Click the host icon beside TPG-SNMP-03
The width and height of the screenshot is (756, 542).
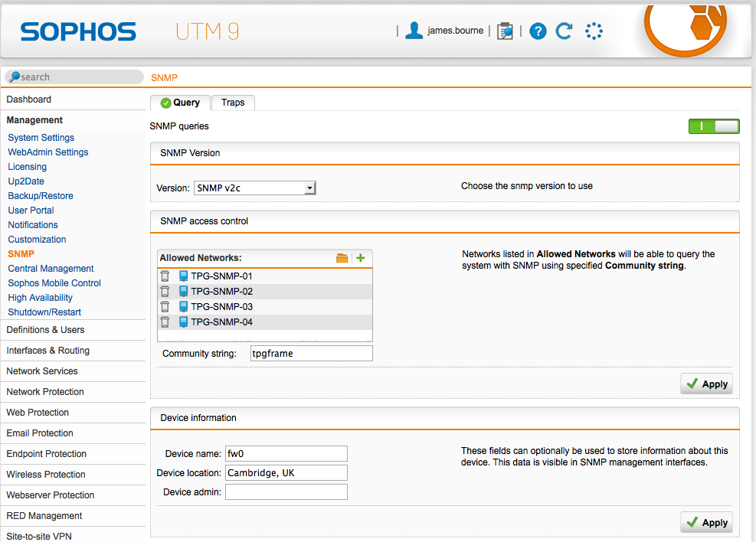(x=183, y=307)
